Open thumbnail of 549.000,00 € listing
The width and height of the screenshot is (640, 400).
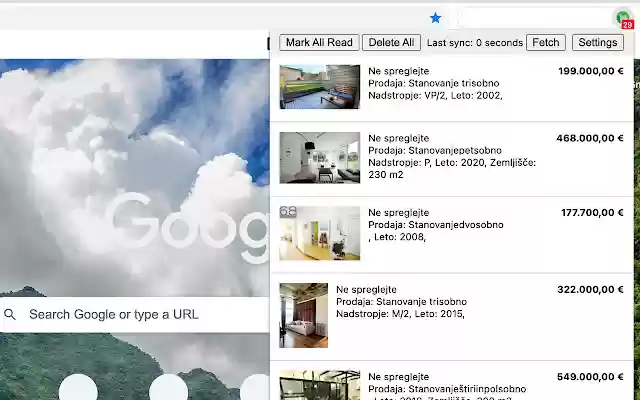pos(320,385)
